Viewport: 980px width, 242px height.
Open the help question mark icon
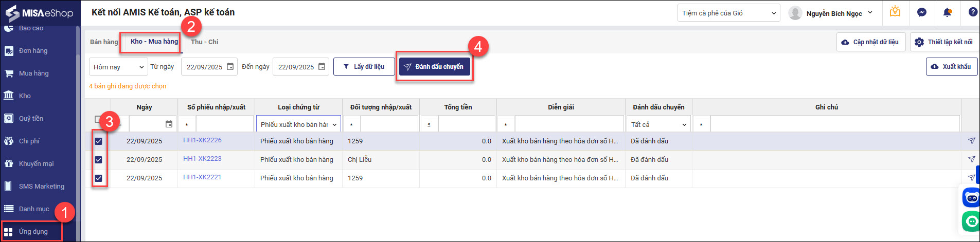click(972, 12)
